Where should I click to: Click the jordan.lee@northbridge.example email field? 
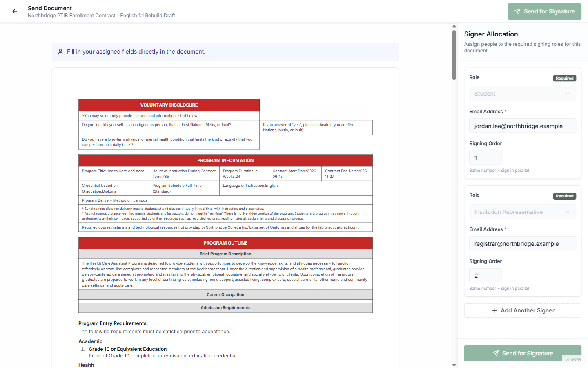tap(523, 126)
